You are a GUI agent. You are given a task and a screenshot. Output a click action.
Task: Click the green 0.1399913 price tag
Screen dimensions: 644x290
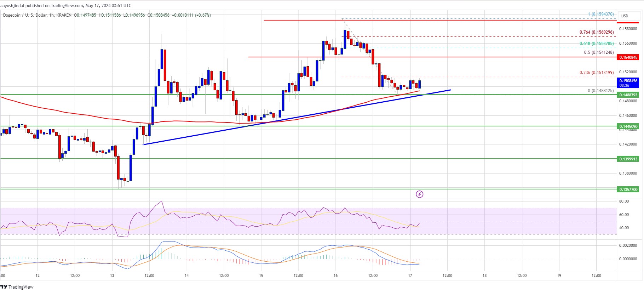click(628, 159)
